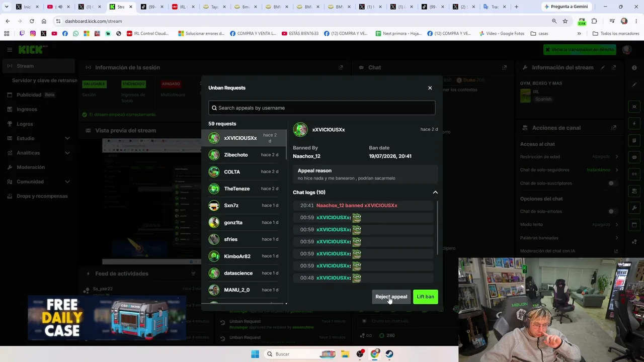Collapse the Chat logs (10) section
The height and width of the screenshot is (362, 644).
[x=435, y=192]
